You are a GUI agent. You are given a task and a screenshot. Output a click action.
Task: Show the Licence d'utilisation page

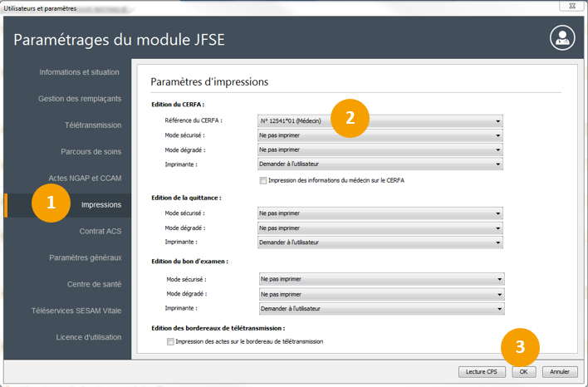pos(88,337)
